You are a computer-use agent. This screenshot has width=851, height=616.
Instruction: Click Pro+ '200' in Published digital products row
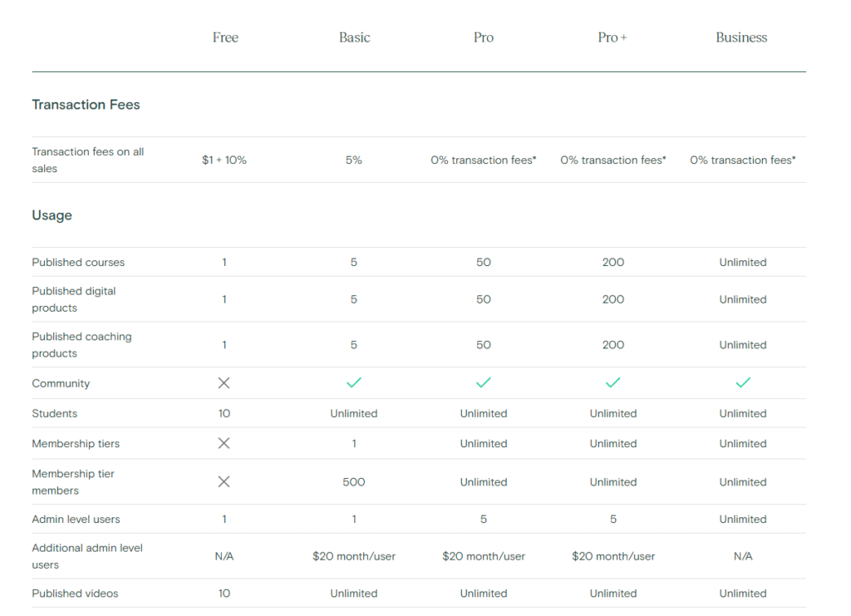point(613,299)
